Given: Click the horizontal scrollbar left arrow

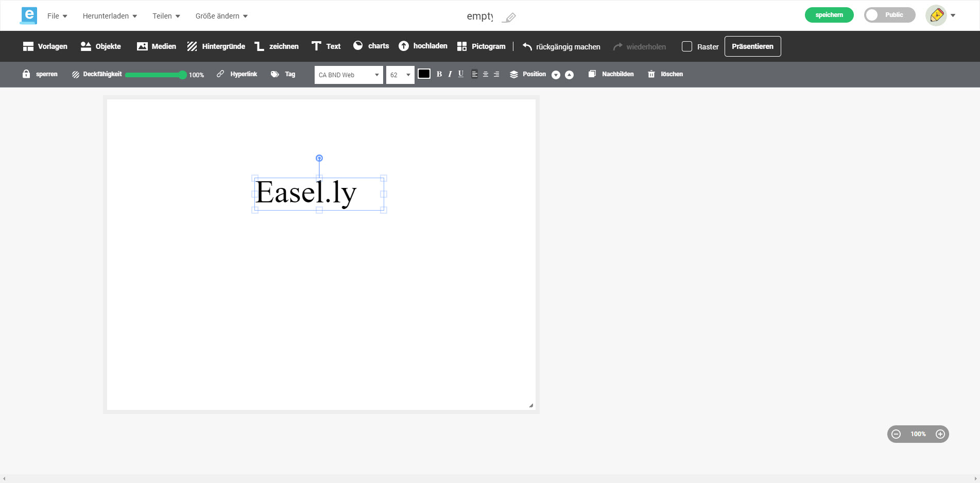Looking at the screenshot, I should [4, 479].
